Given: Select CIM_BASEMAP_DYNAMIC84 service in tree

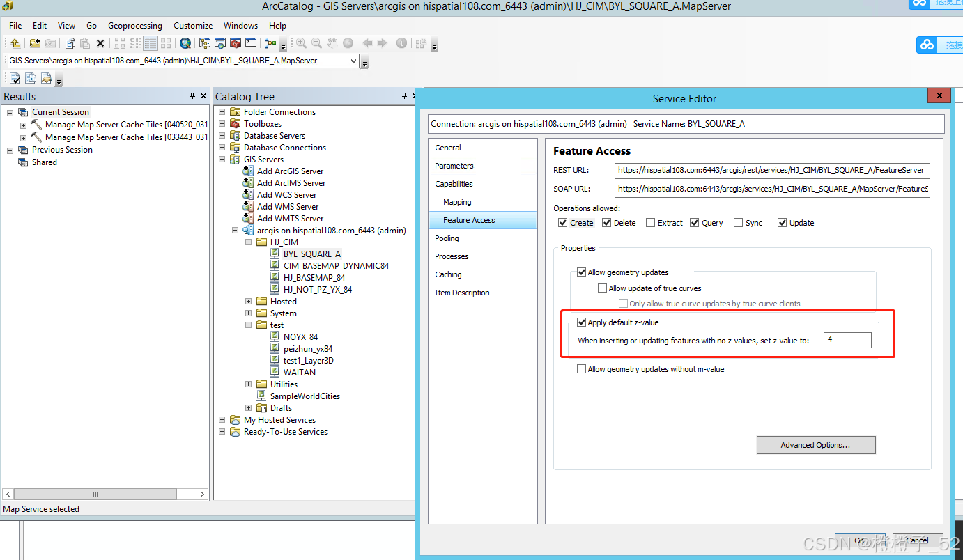Looking at the screenshot, I should point(336,266).
